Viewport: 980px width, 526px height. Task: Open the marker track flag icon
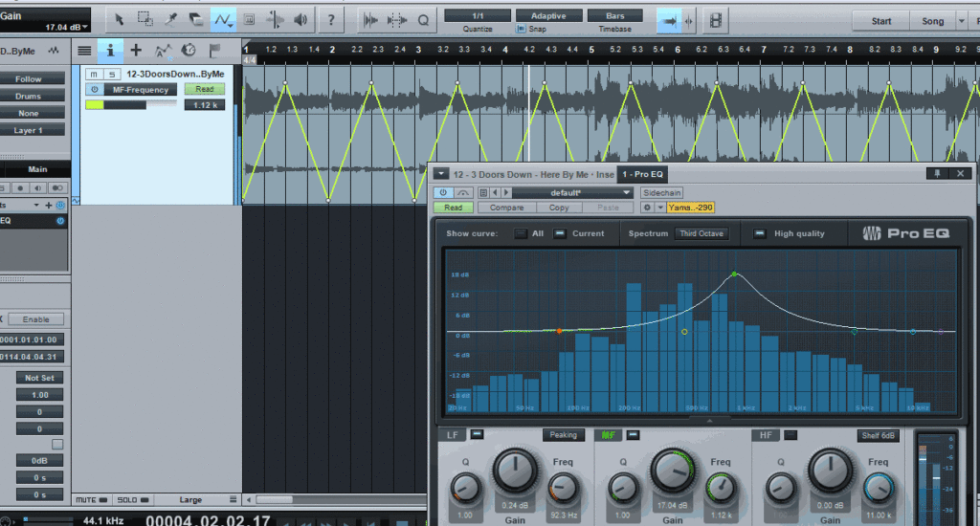click(214, 51)
